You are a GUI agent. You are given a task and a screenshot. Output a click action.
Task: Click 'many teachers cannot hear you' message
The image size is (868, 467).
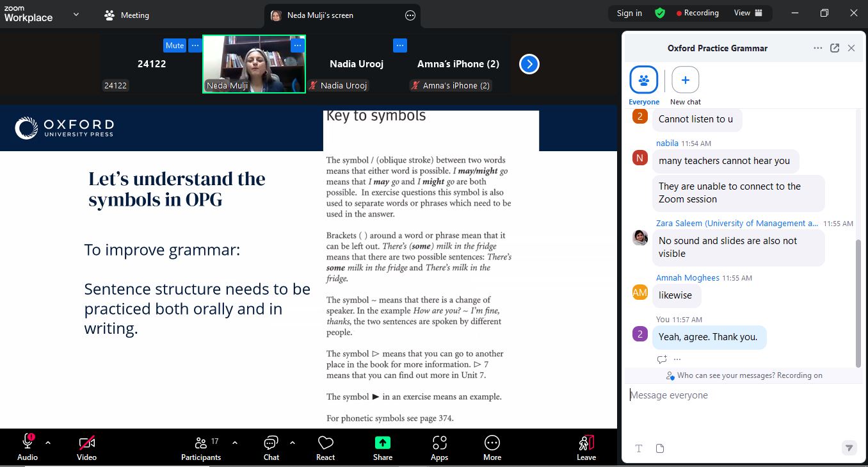(725, 161)
